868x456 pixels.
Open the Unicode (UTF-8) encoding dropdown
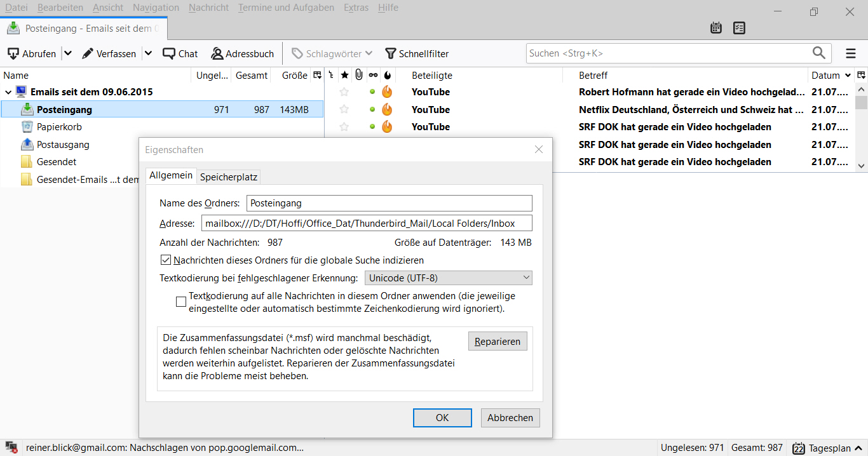point(448,278)
